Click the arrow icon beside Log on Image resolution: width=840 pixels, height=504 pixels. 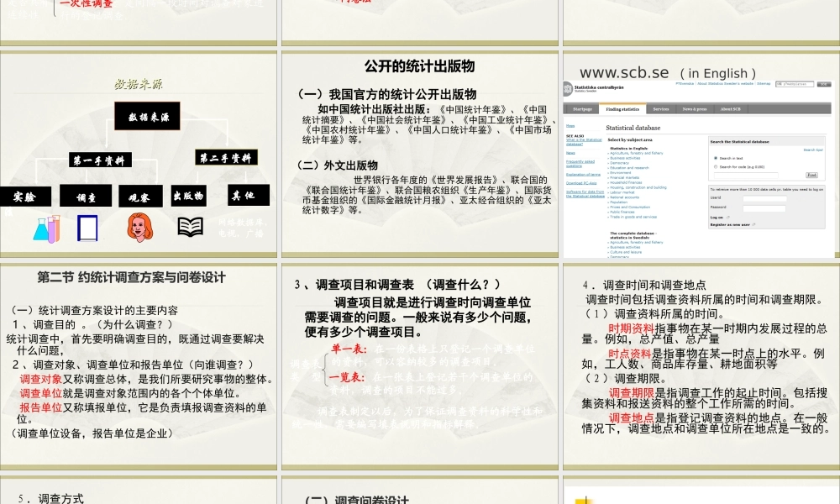(x=728, y=217)
